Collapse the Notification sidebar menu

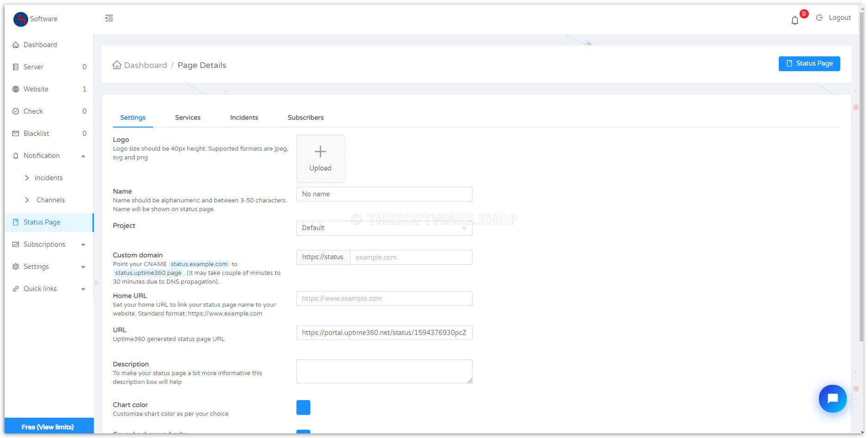coord(83,156)
